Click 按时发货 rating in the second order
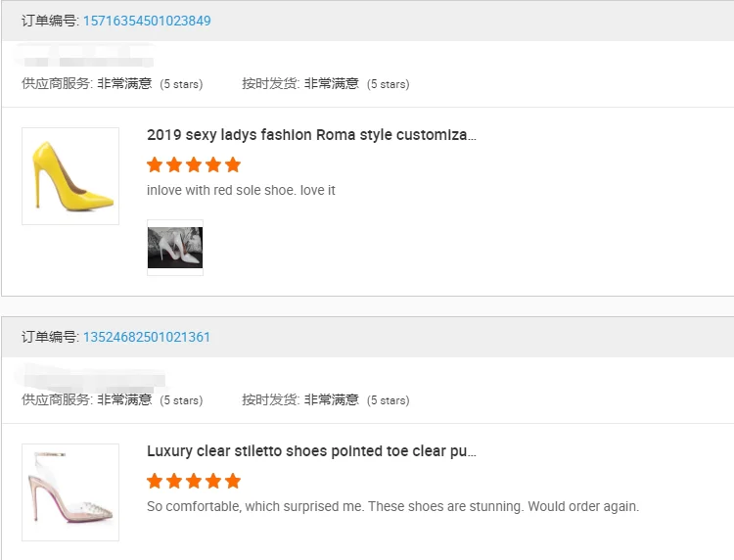 coord(326,399)
